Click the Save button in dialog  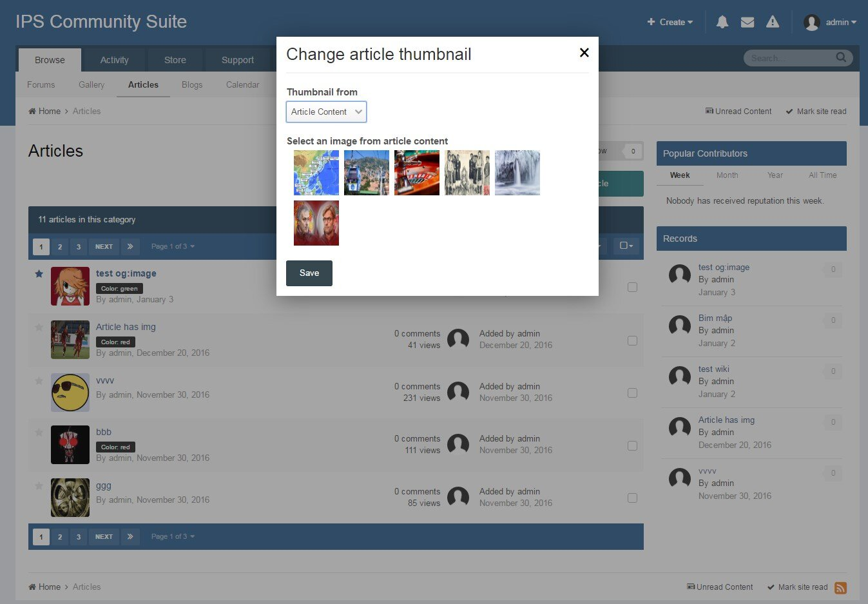[309, 273]
